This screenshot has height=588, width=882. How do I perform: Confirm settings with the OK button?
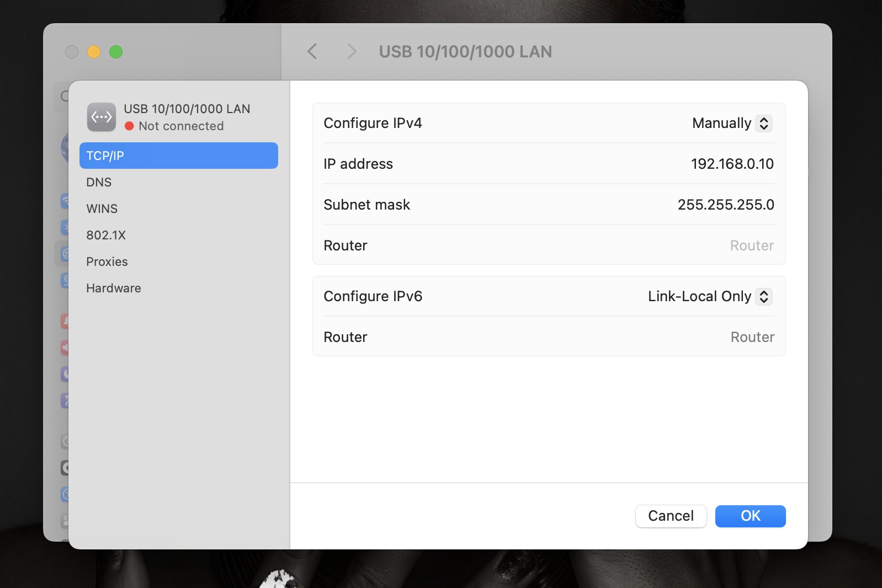750,516
